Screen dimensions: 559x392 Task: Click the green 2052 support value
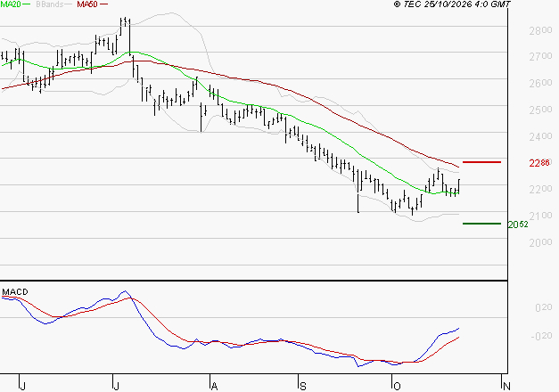(518, 225)
